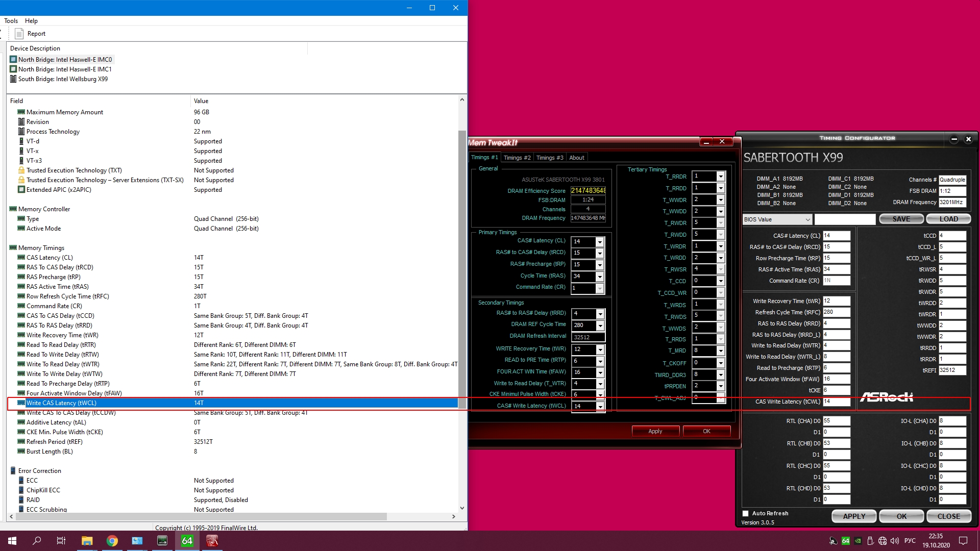Open the Tools menu

click(11, 21)
